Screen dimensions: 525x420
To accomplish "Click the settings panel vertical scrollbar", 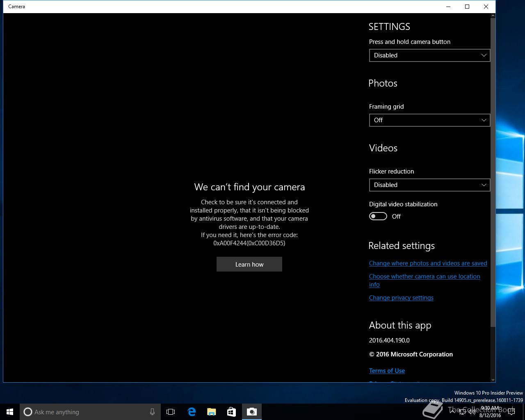I will 493,172.
